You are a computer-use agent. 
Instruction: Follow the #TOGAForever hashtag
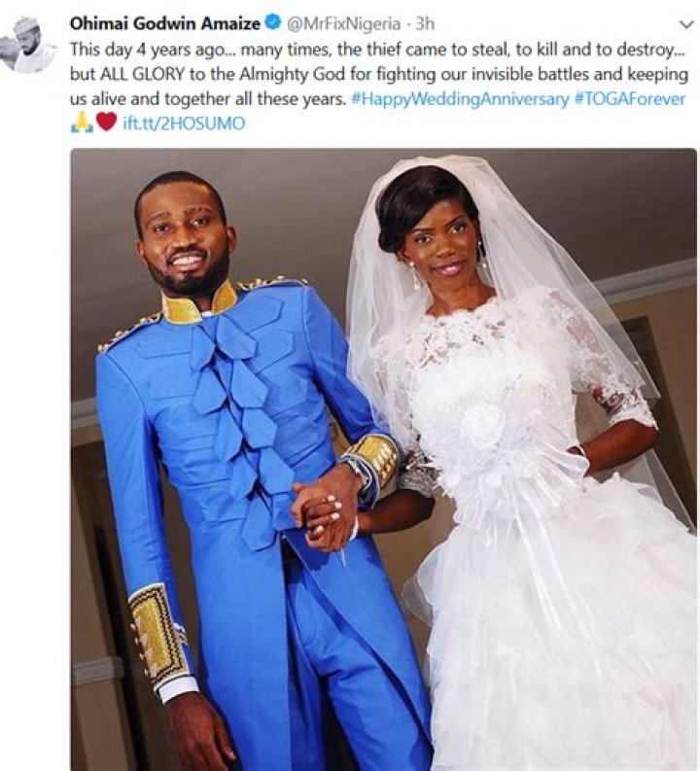coord(629,99)
